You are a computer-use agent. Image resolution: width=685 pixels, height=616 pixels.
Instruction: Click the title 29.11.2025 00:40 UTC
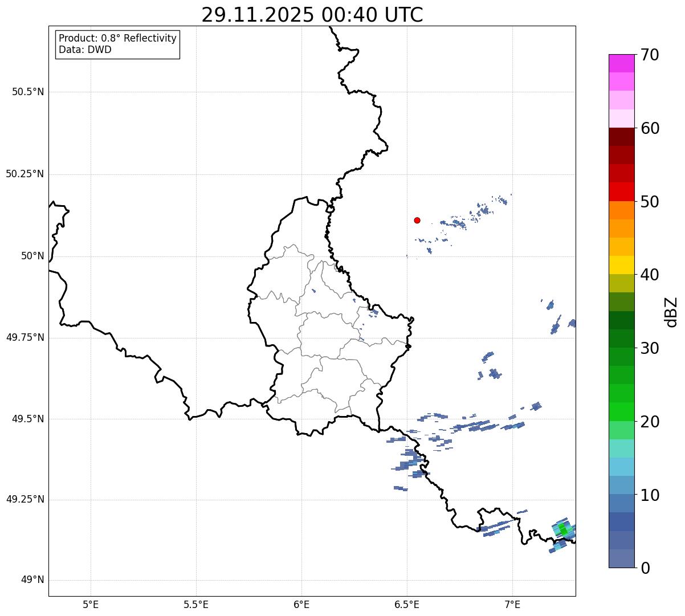point(312,15)
